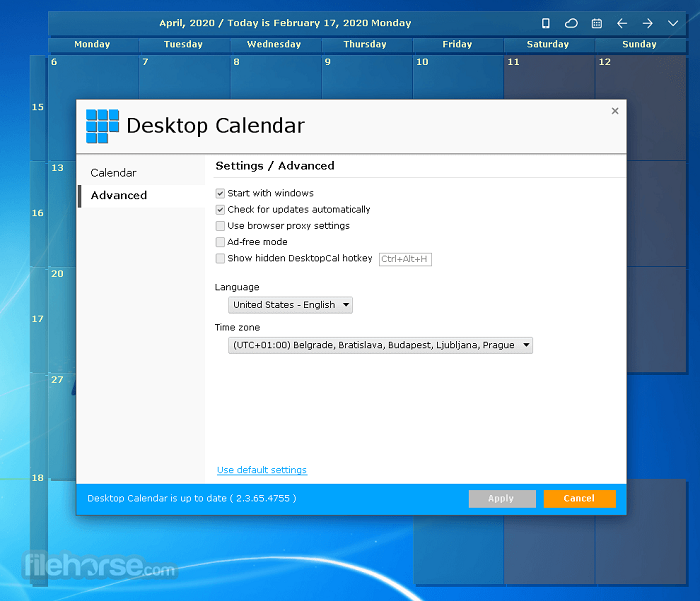700x601 pixels.
Task: Expand the down chevron menu in calendar header
Action: click(673, 23)
